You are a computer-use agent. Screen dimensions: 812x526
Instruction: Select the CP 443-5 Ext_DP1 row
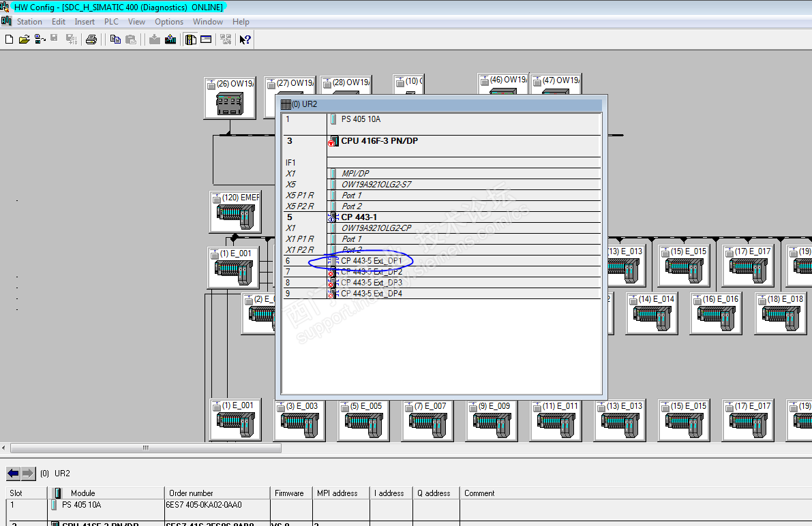441,261
